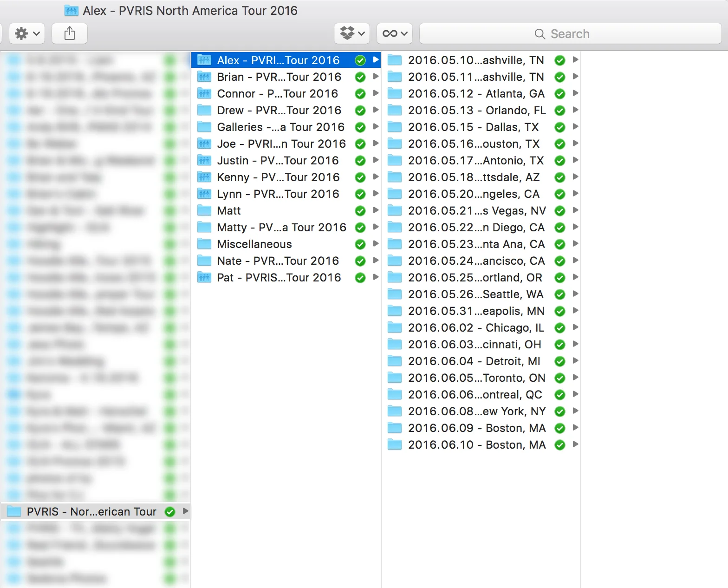This screenshot has height=588, width=728.
Task: Select the 2016.05.24 San Francisco, CA folder
Action: point(481,261)
